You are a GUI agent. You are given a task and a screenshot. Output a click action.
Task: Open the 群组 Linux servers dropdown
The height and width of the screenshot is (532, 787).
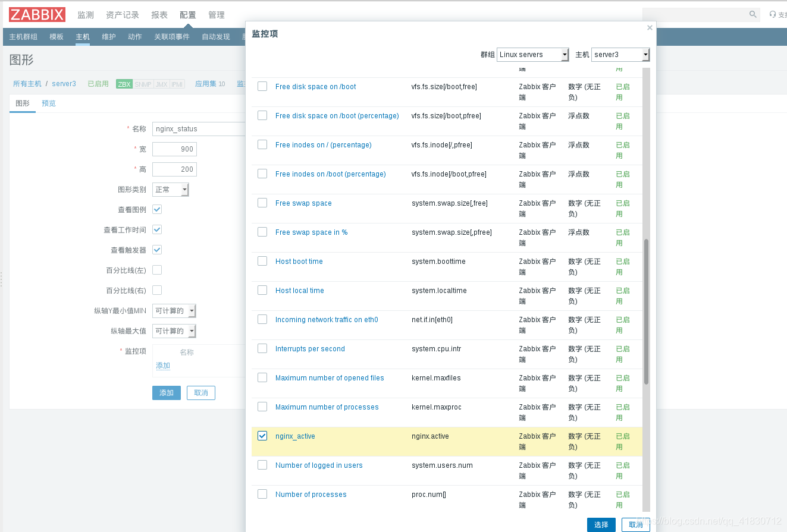[x=533, y=55]
